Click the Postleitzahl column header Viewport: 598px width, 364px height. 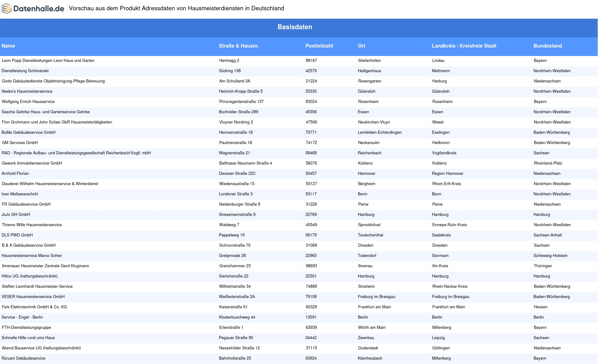coord(319,46)
